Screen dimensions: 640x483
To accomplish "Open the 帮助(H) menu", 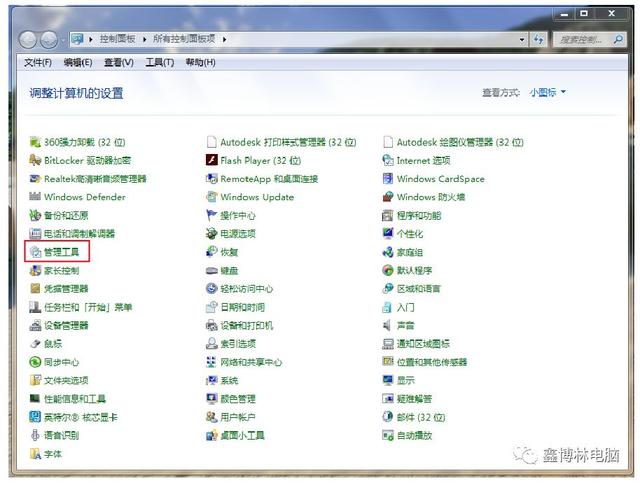I will pyautogui.click(x=200, y=62).
